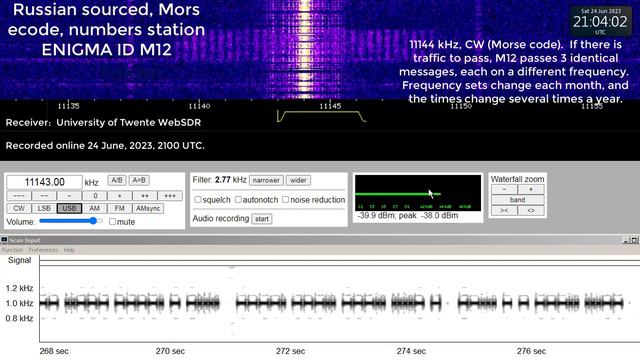Click the 11143.00 kHz frequency input field
Image resolution: width=640 pixels, height=360 pixels.
point(44,182)
